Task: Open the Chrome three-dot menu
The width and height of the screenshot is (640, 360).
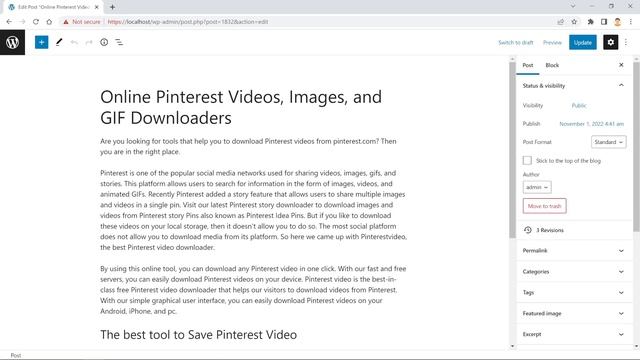Action: (x=631, y=22)
